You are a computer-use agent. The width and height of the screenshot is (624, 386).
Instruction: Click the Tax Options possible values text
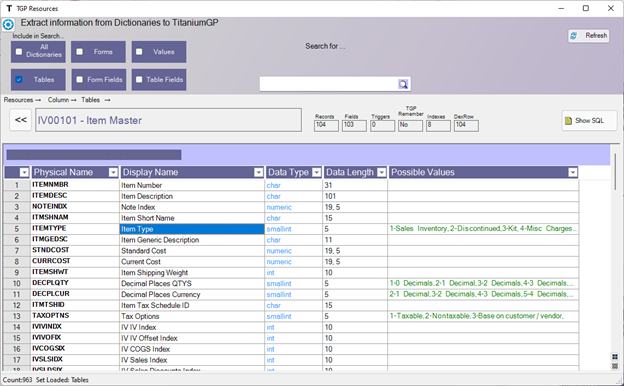(476, 316)
